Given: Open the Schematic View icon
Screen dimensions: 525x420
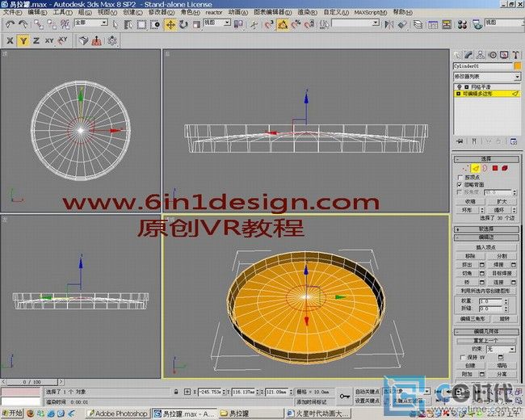Looking at the screenshot, I should pyautogui.click(x=447, y=24).
